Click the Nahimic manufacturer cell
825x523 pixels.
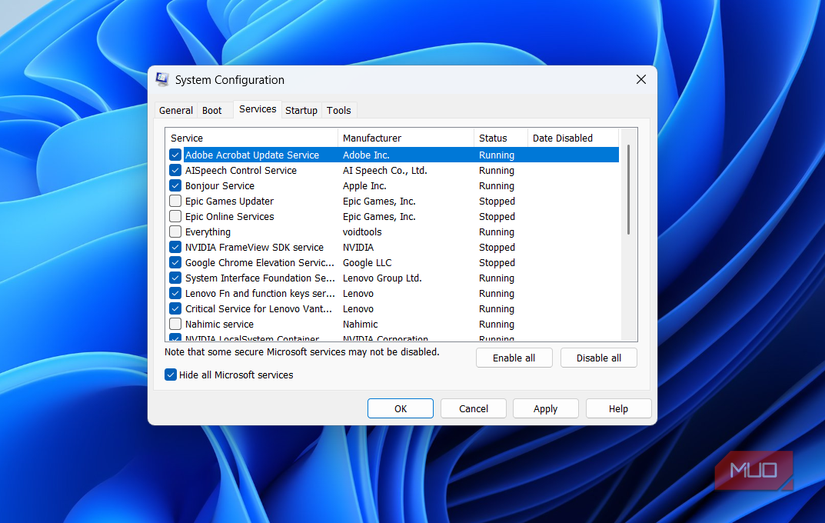coord(360,324)
